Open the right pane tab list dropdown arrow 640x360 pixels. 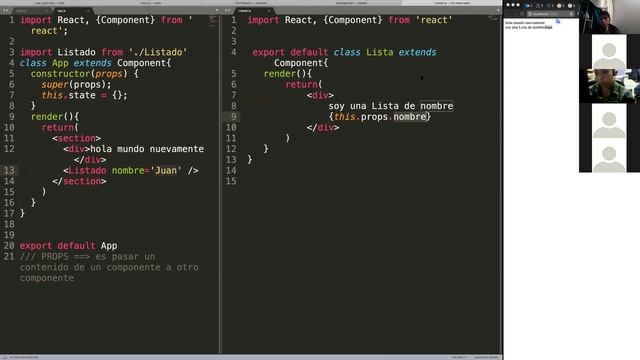pos(498,10)
